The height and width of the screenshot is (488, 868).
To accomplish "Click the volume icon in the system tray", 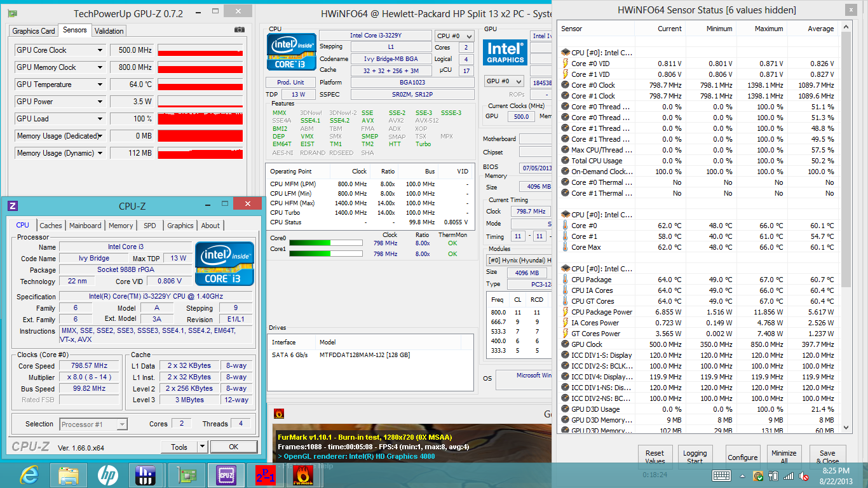I will coord(803,475).
